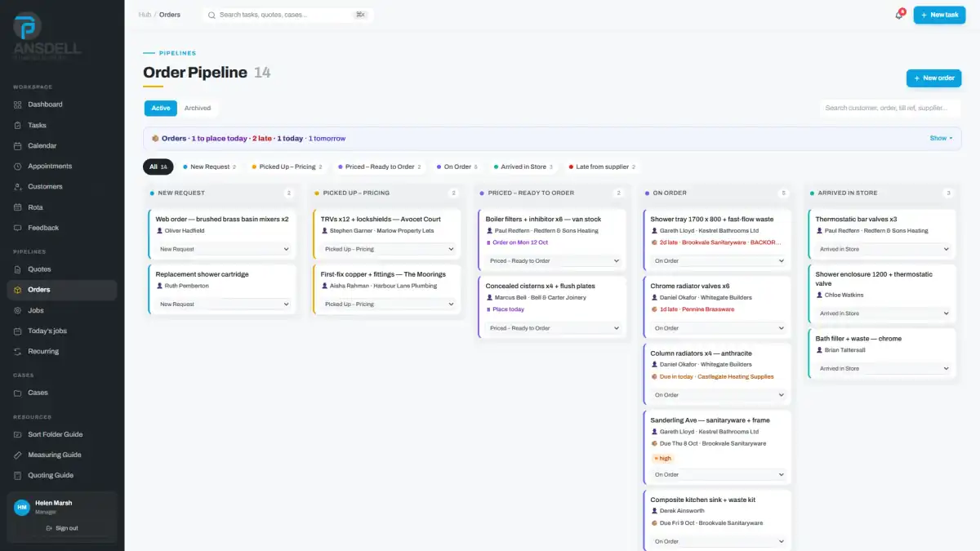This screenshot has height=551, width=980.
Task: Click the Cases folder icon
Action: 19,393
